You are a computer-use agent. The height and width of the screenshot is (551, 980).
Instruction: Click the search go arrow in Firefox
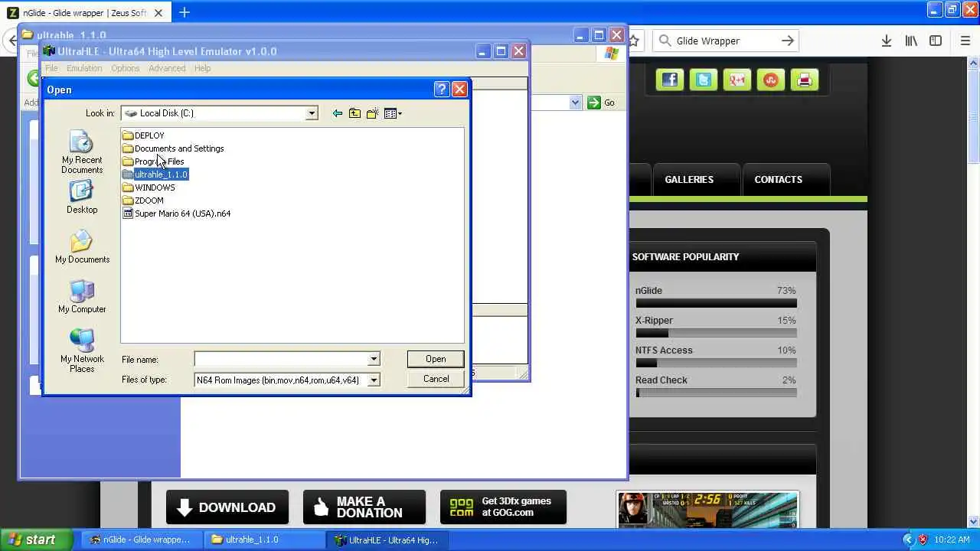[x=788, y=41]
